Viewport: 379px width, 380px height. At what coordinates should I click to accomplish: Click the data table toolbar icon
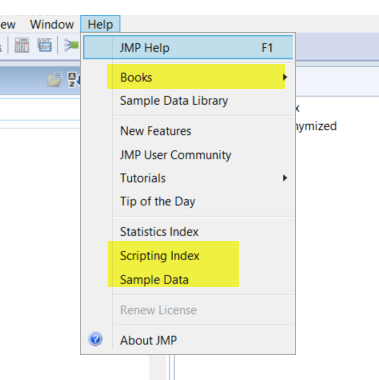click(22, 45)
